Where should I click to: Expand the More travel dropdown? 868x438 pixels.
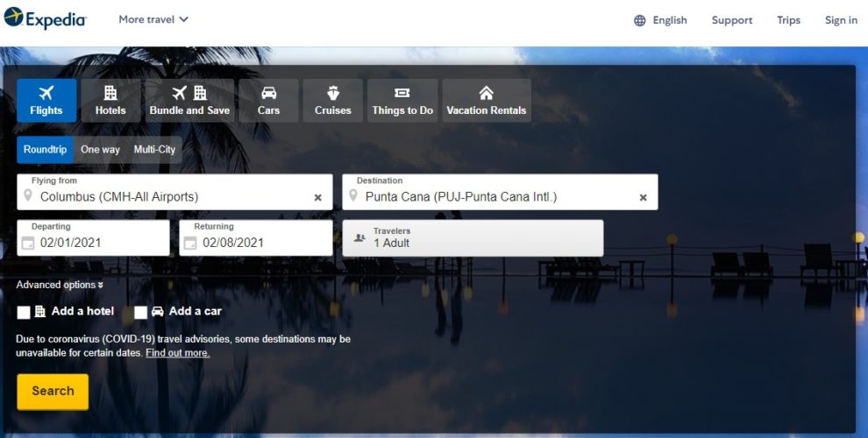[x=153, y=19]
